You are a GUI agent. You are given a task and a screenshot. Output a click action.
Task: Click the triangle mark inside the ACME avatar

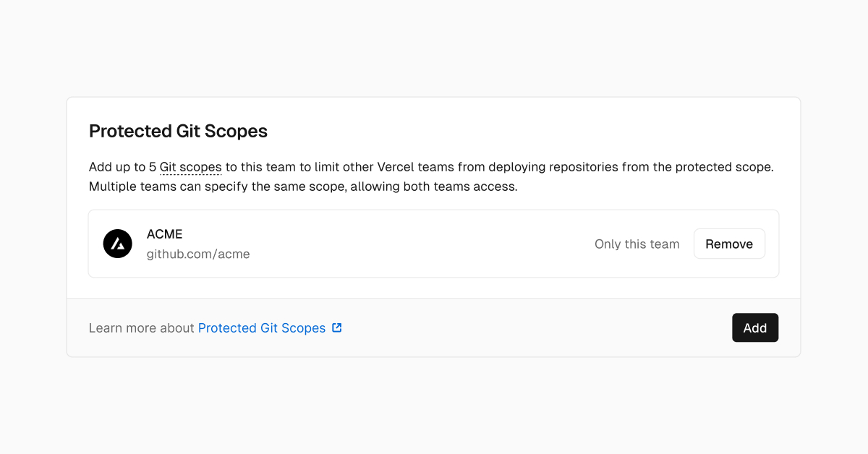[x=117, y=244]
